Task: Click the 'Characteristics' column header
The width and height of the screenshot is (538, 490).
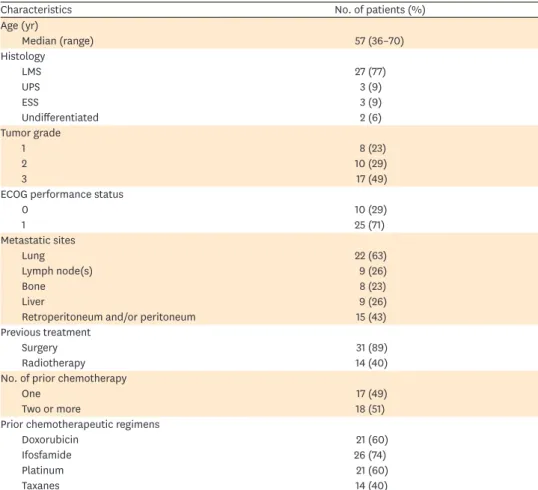Action: pos(36,10)
